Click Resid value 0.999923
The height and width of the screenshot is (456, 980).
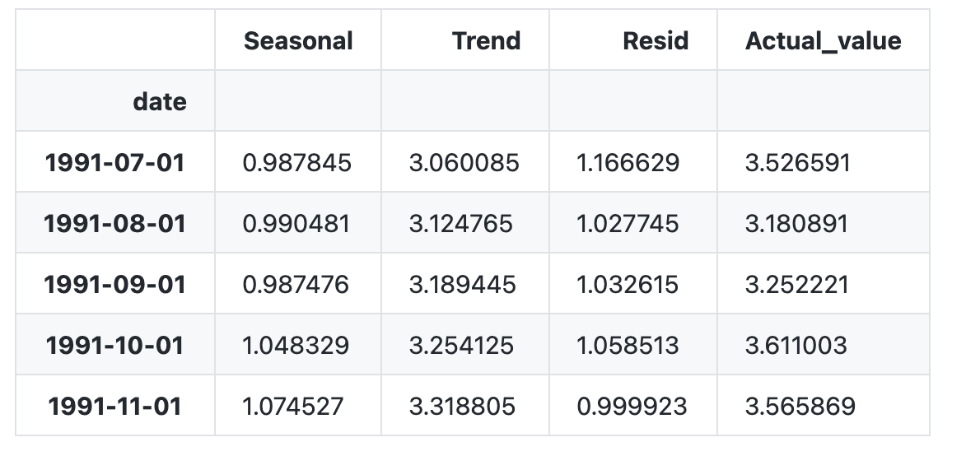click(632, 407)
